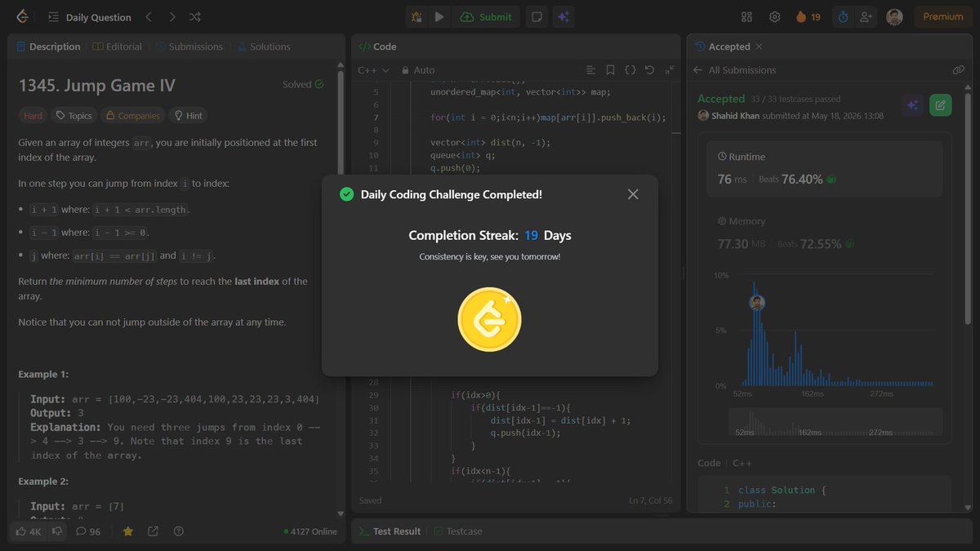
Task: Click the description panel scrollbar down arrow
Action: 341,513
